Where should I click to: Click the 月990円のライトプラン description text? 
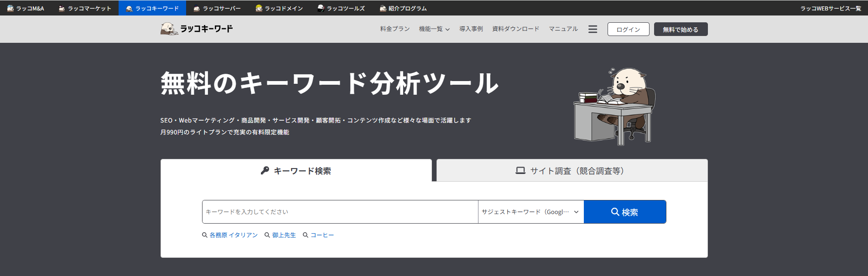(224, 132)
